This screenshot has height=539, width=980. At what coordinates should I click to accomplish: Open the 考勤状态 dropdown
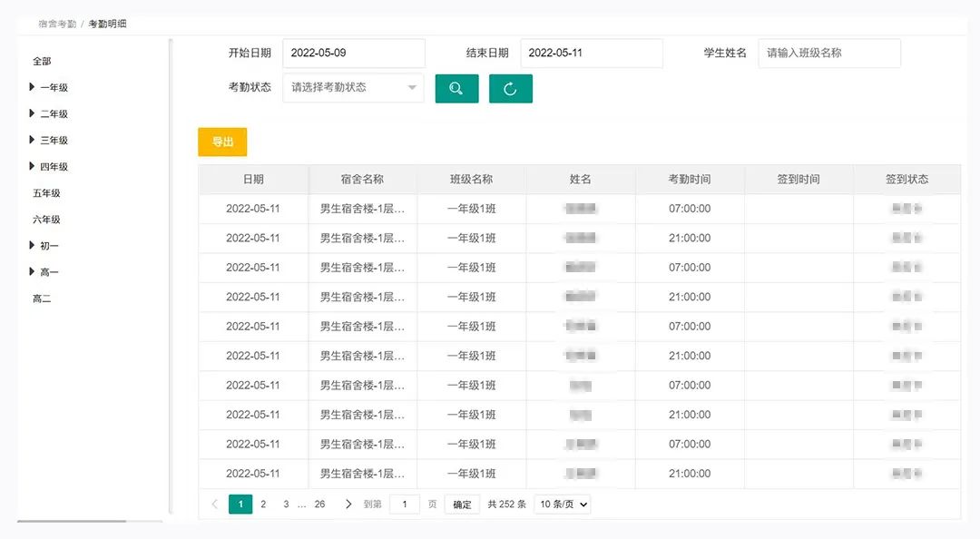point(353,87)
